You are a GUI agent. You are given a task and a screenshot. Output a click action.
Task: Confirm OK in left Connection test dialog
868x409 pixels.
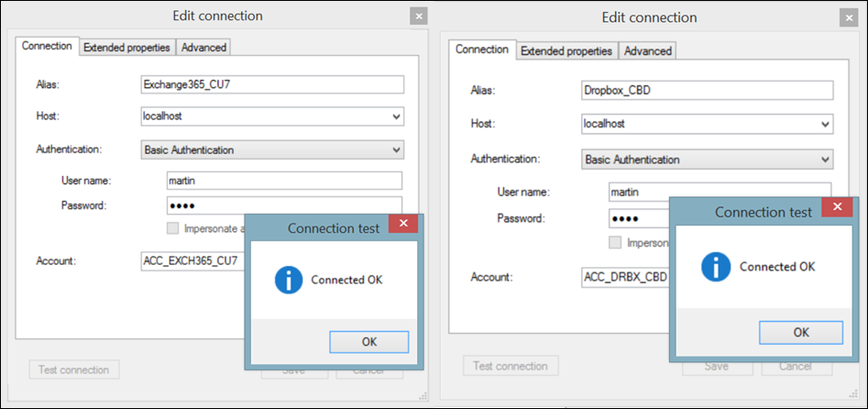(369, 342)
